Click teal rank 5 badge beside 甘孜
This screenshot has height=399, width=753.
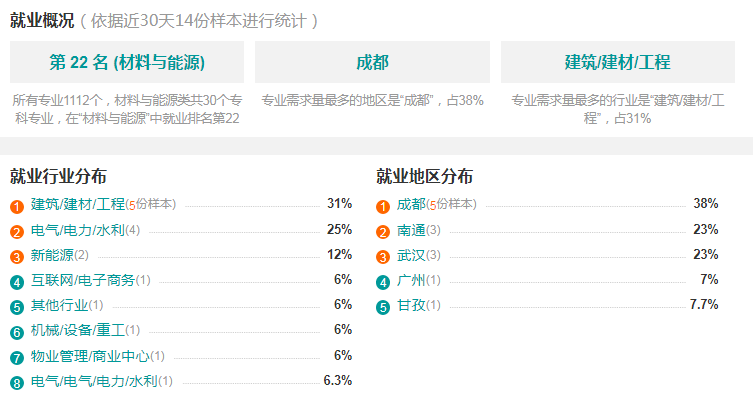click(x=383, y=307)
